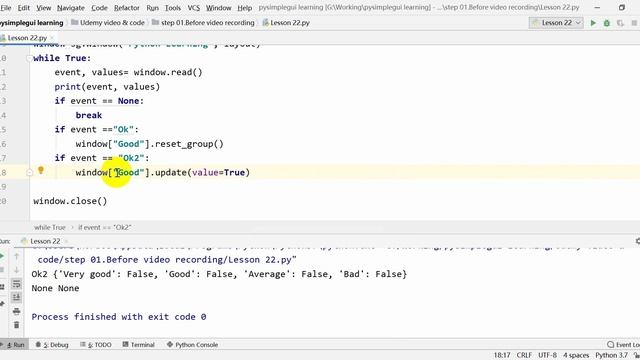Click Run with Coverage toolbar icon
Viewport: 640px width, 360px height.
tap(620, 23)
